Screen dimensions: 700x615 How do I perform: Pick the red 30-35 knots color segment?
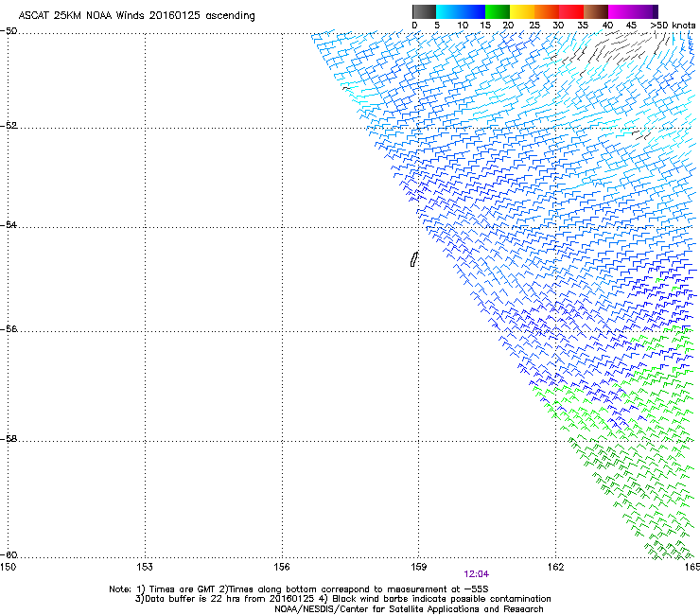571,11
